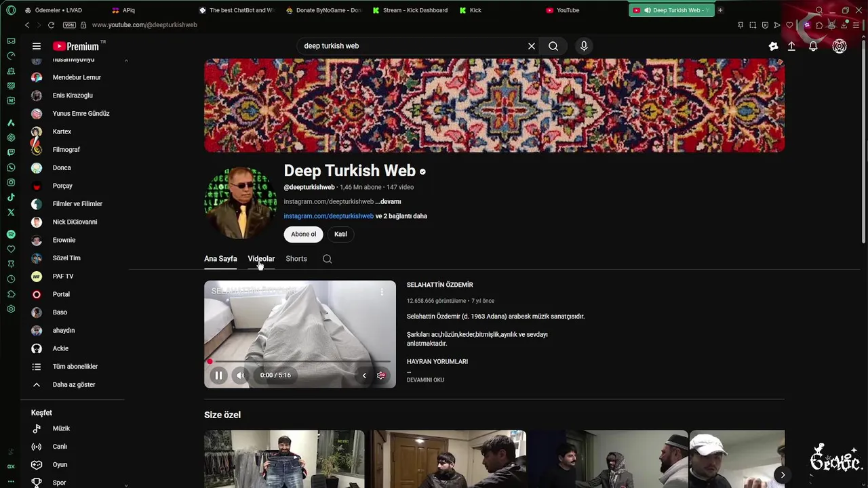This screenshot has height=488, width=868.
Task: Search within the channel using magnifier
Action: tap(327, 259)
